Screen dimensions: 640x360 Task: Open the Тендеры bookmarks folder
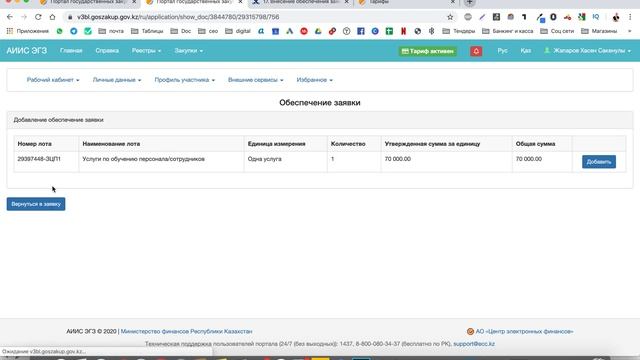(x=459, y=31)
